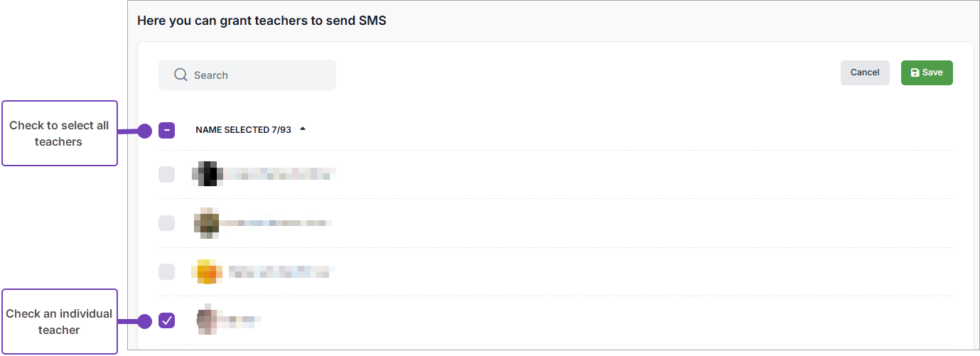The width and height of the screenshot is (980, 356).
Task: Click the 'Check to select all teachers' callout
Action: pos(60,134)
